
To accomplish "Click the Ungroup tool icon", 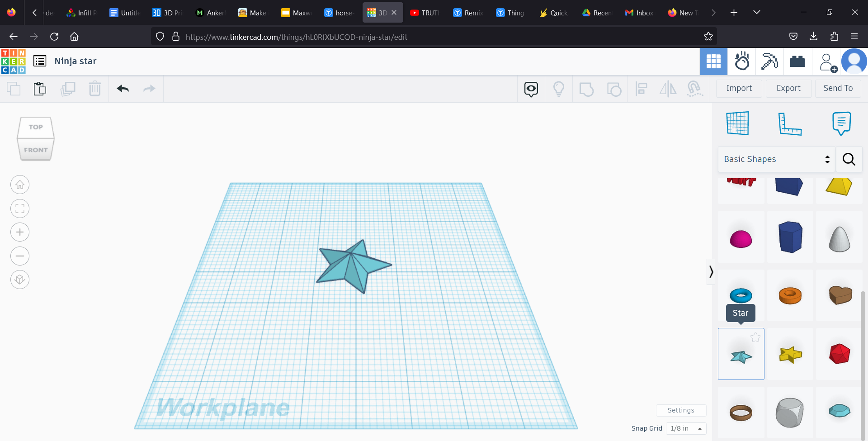I will tap(614, 89).
